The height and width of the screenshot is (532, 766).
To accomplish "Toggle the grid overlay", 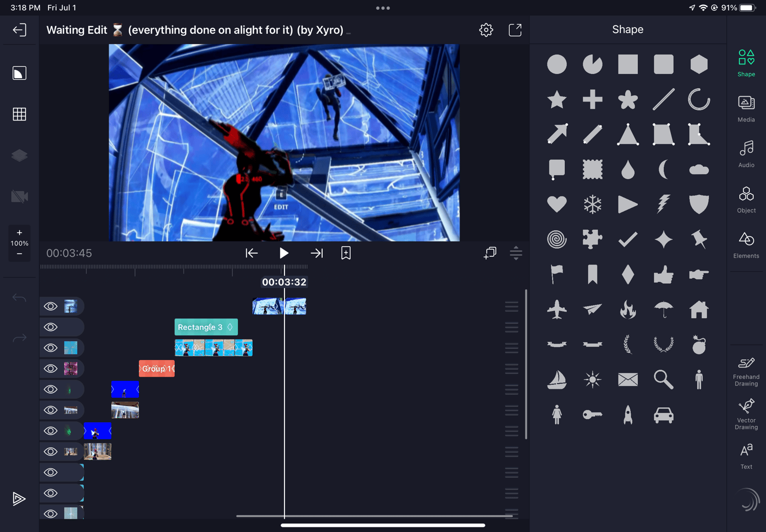I will coord(19,114).
